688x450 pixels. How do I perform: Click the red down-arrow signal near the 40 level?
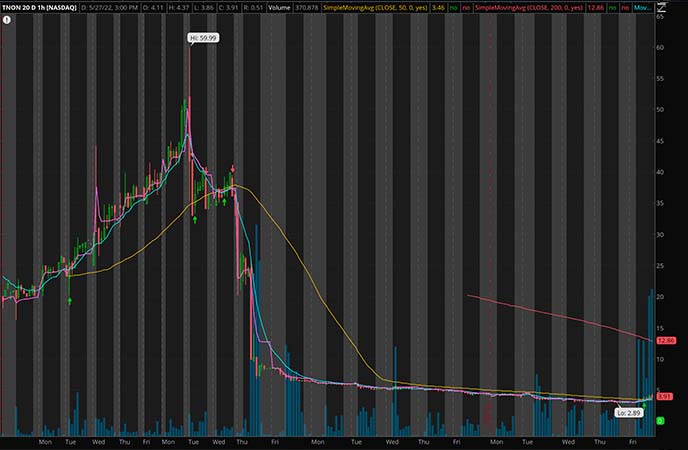click(x=233, y=169)
